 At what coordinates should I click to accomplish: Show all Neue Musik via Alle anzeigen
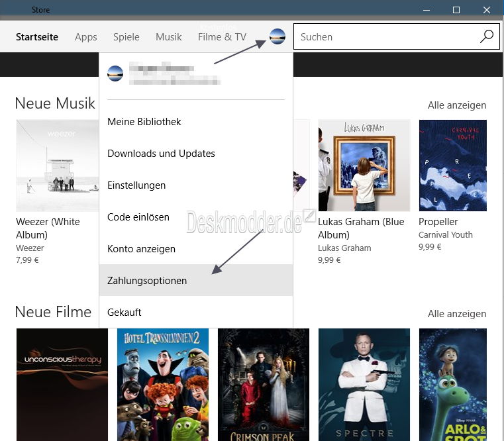pyautogui.click(x=457, y=105)
